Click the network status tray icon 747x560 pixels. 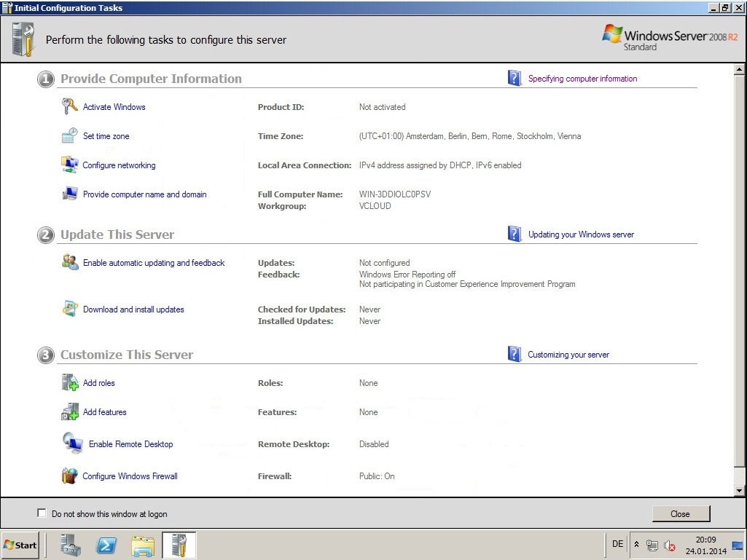[x=652, y=545]
